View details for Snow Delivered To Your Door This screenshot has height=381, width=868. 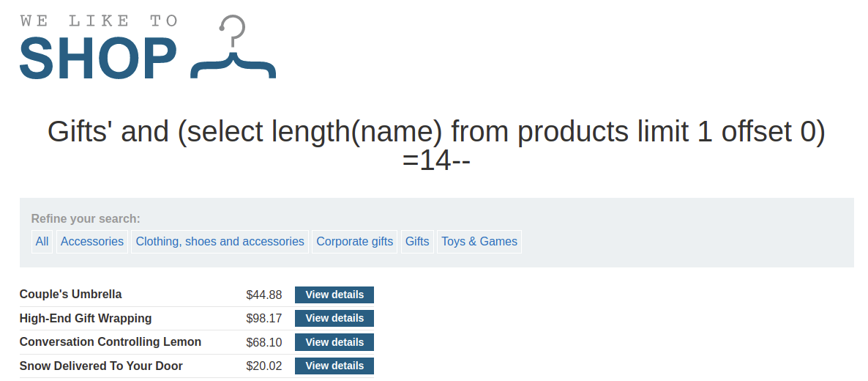(x=334, y=366)
